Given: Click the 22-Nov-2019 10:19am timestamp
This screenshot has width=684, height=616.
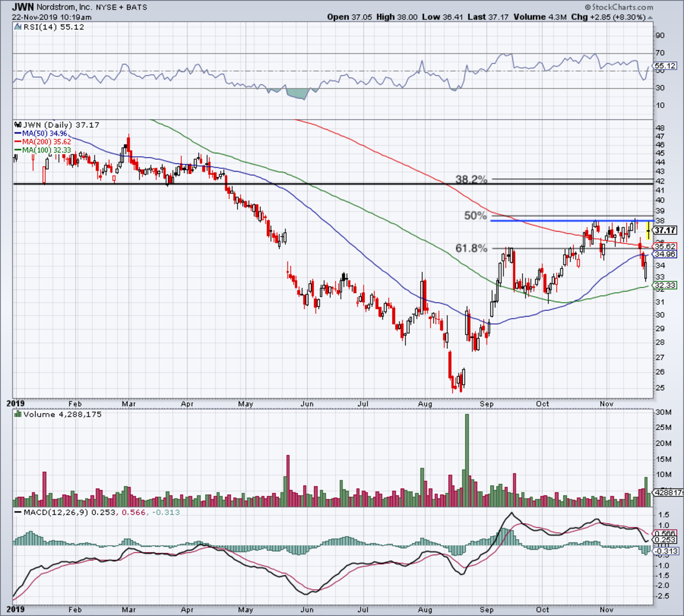Looking at the screenshot, I should [x=52, y=17].
